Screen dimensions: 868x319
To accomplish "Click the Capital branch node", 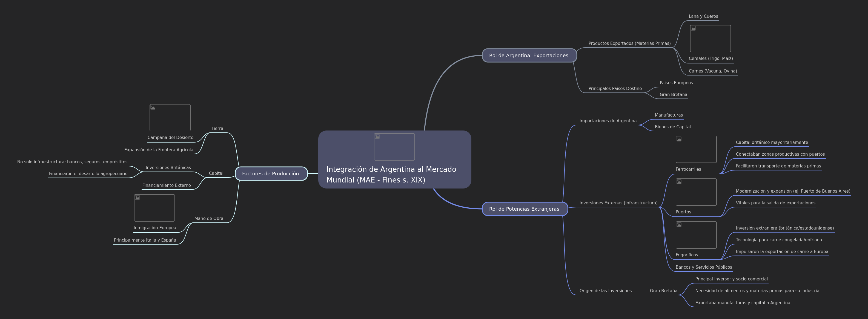I will click(x=216, y=173).
